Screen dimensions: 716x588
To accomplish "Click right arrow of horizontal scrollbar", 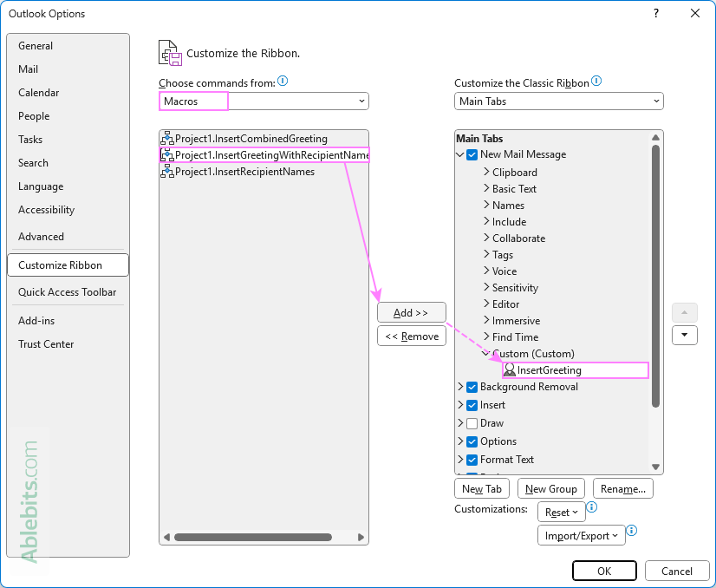I will pos(361,538).
